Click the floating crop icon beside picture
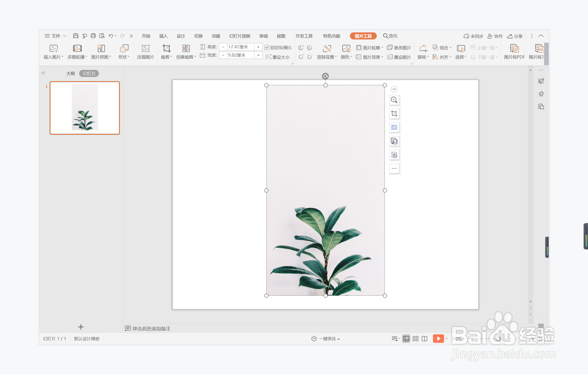This screenshot has width=588, height=374. [394, 113]
